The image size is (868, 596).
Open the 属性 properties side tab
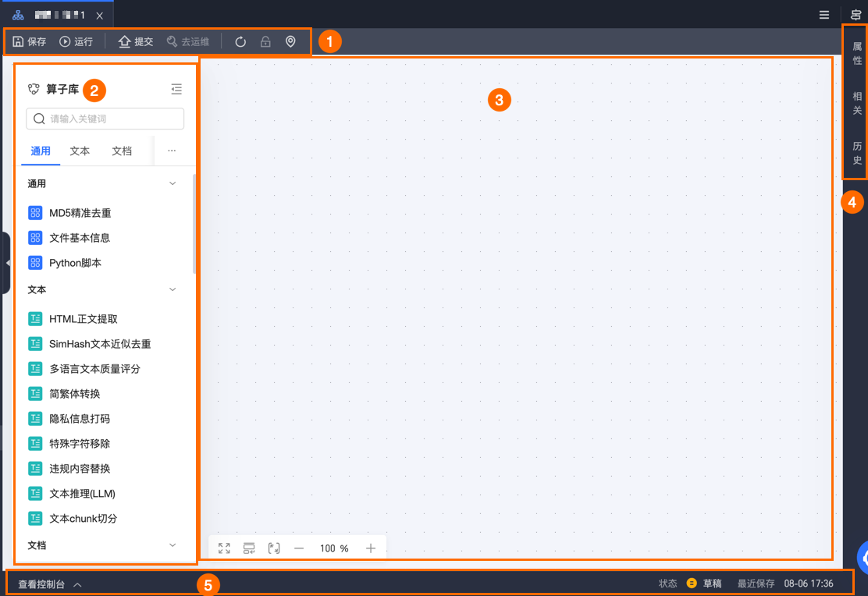click(x=857, y=53)
